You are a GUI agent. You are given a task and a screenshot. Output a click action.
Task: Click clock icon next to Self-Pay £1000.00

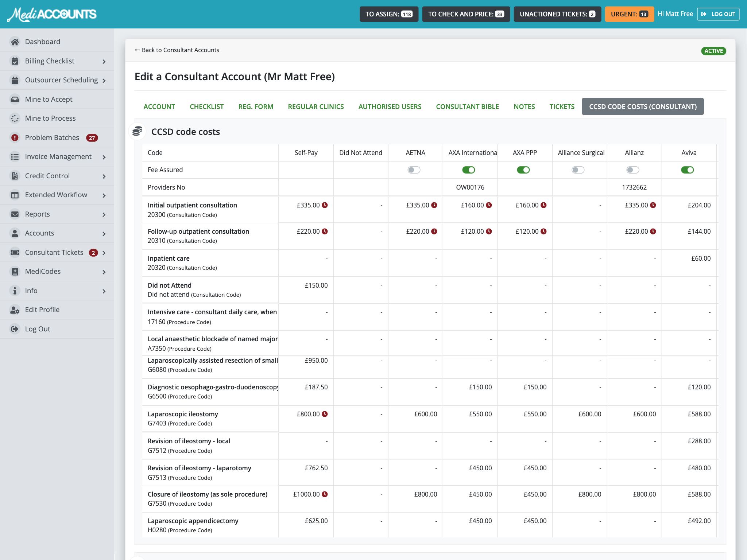click(x=325, y=494)
